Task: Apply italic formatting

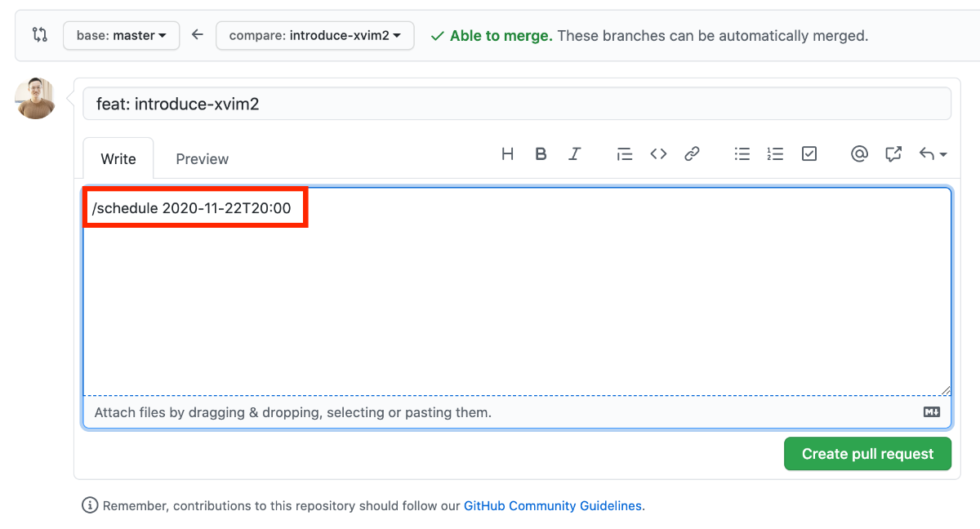Action: click(x=574, y=153)
